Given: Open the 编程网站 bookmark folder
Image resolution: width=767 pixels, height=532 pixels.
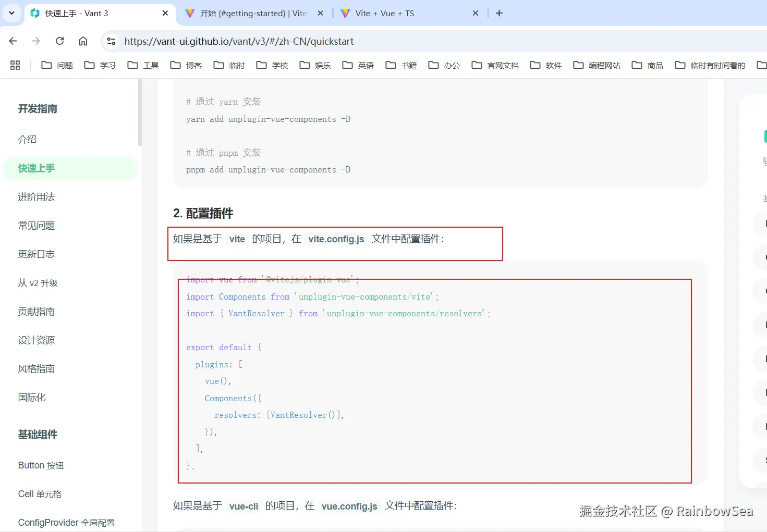Looking at the screenshot, I should (597, 65).
